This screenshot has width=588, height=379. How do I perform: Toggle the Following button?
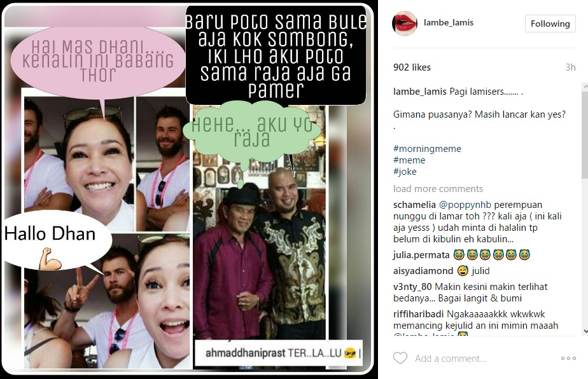(550, 24)
